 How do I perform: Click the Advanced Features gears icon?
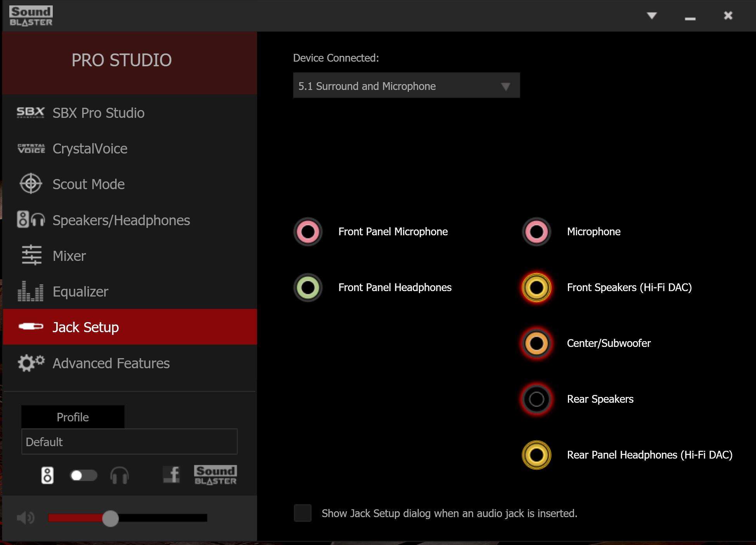click(x=31, y=363)
